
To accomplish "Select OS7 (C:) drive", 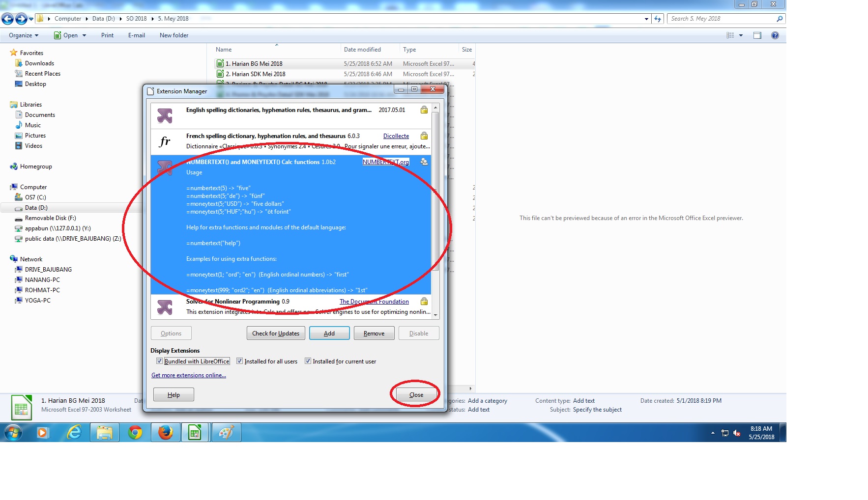I will pos(35,197).
